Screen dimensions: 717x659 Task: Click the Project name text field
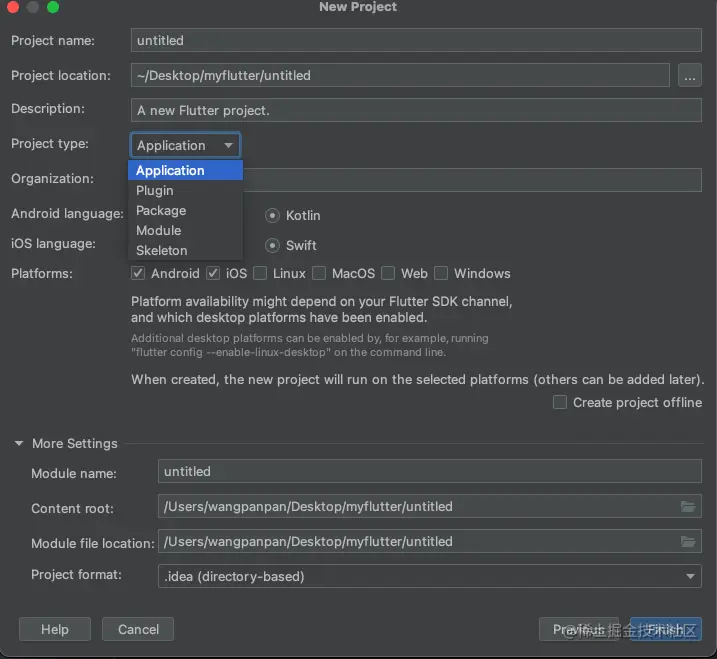point(416,41)
